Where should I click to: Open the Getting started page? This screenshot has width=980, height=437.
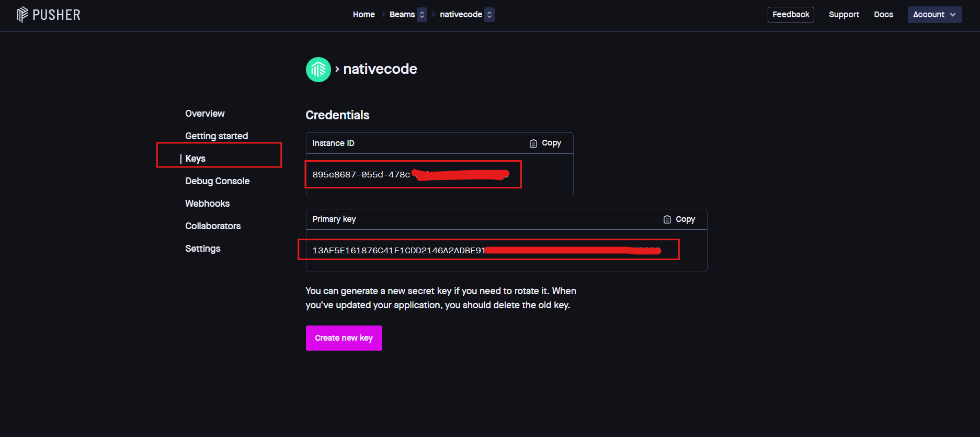[216, 136]
